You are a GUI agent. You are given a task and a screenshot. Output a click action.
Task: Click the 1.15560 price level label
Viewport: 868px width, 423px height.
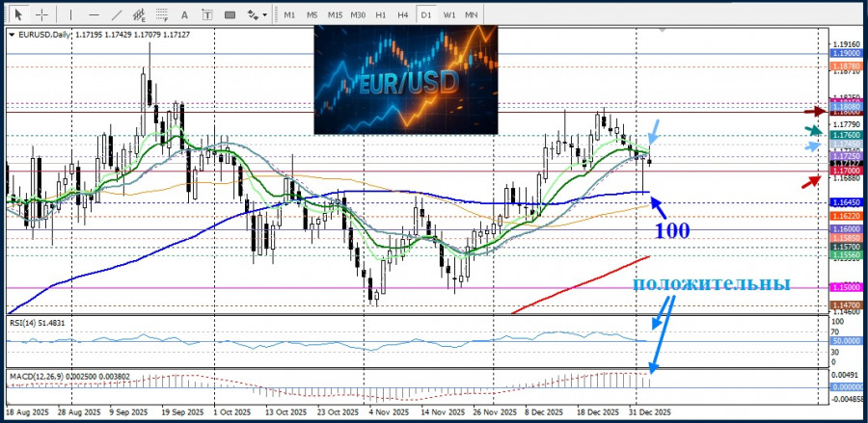pyautogui.click(x=847, y=254)
